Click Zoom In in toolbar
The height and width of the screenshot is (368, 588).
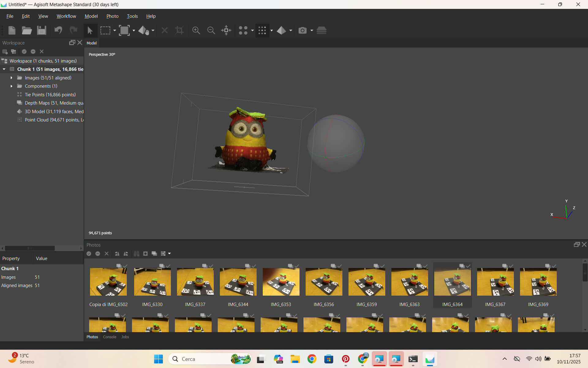[196, 30]
